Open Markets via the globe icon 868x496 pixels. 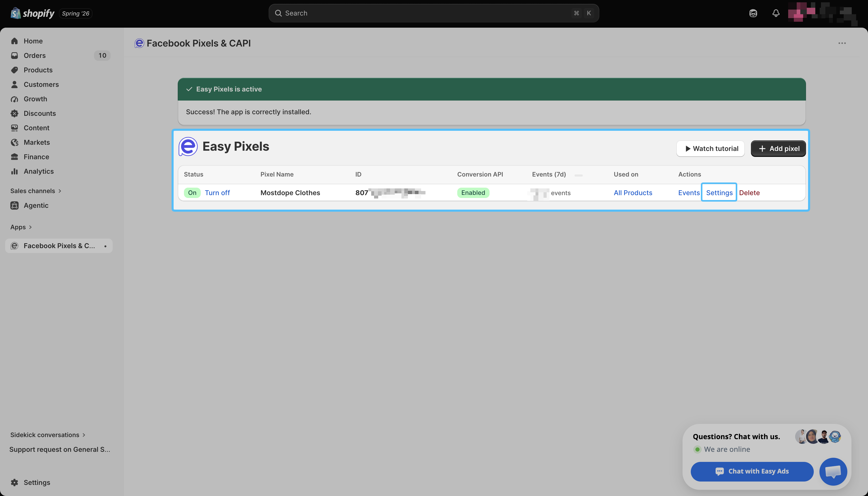pyautogui.click(x=14, y=142)
